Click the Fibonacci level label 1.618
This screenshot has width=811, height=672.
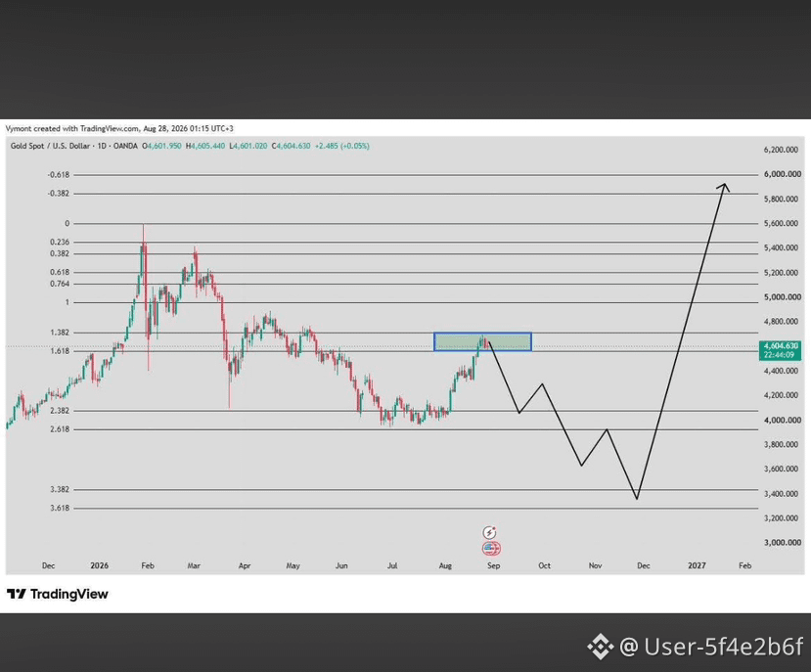[x=60, y=351]
